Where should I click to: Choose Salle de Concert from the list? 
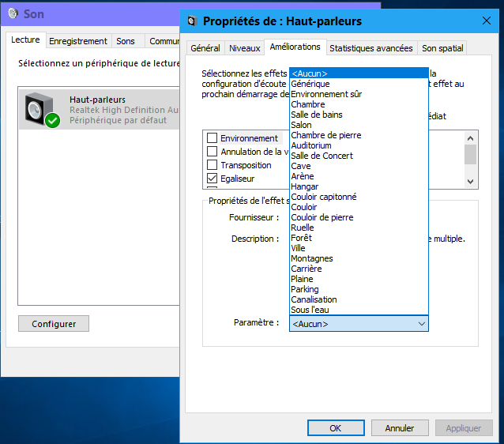click(x=322, y=156)
